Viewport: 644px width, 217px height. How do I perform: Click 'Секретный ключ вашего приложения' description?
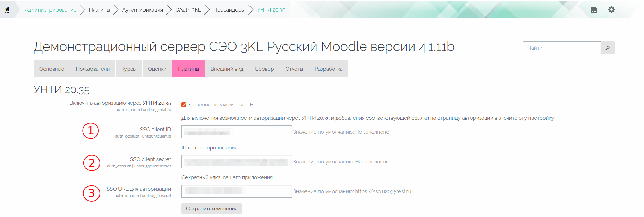click(x=227, y=177)
